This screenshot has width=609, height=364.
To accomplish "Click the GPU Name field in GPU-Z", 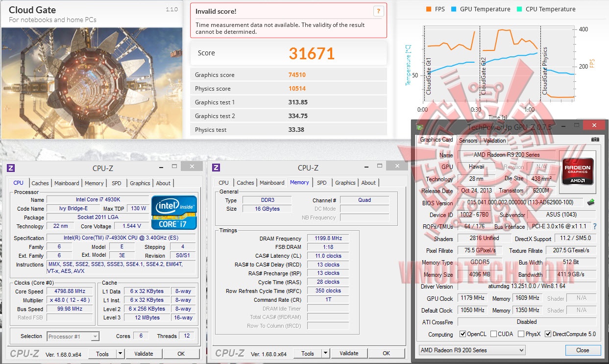I will pos(507,155).
